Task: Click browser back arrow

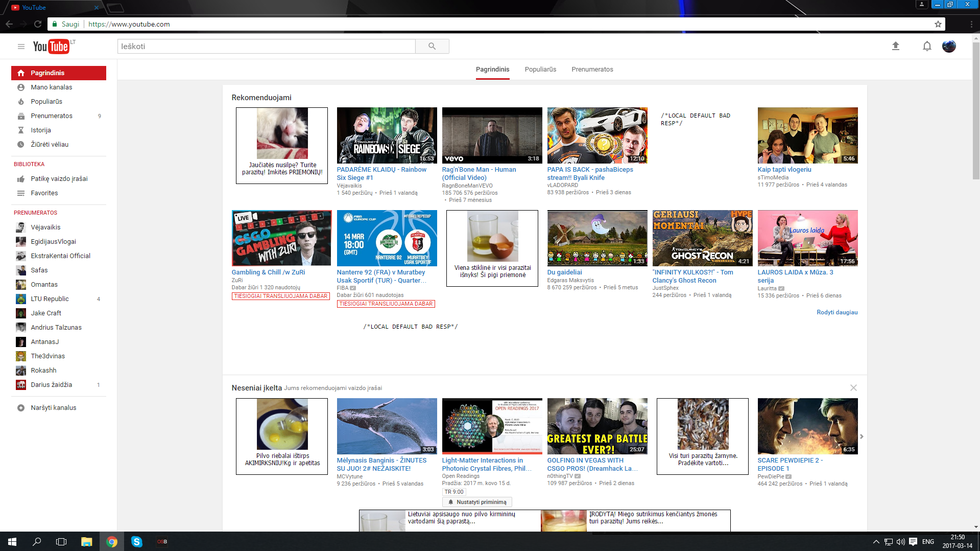Action: [x=9, y=24]
